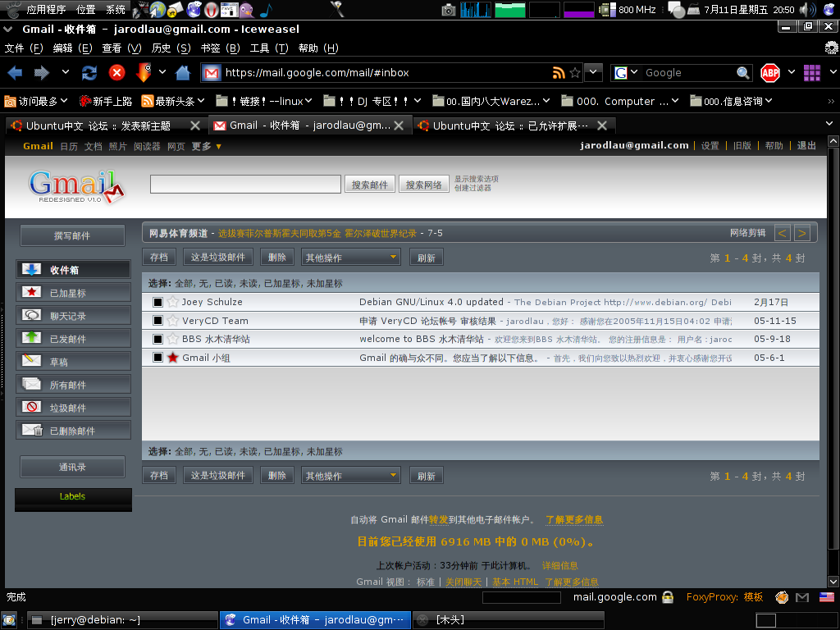This screenshot has width=840, height=630.
Task: Click the Gmail logo
Action: pyautogui.click(x=76, y=186)
